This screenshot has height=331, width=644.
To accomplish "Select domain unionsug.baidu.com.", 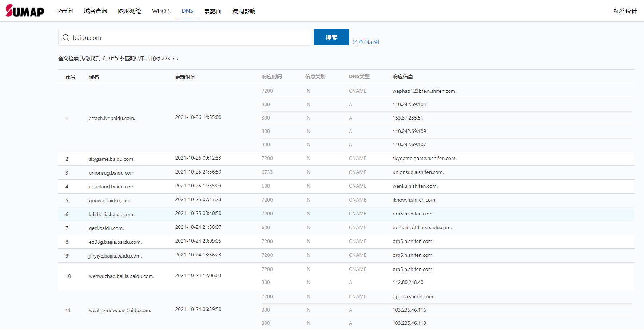I will (x=112, y=173).
